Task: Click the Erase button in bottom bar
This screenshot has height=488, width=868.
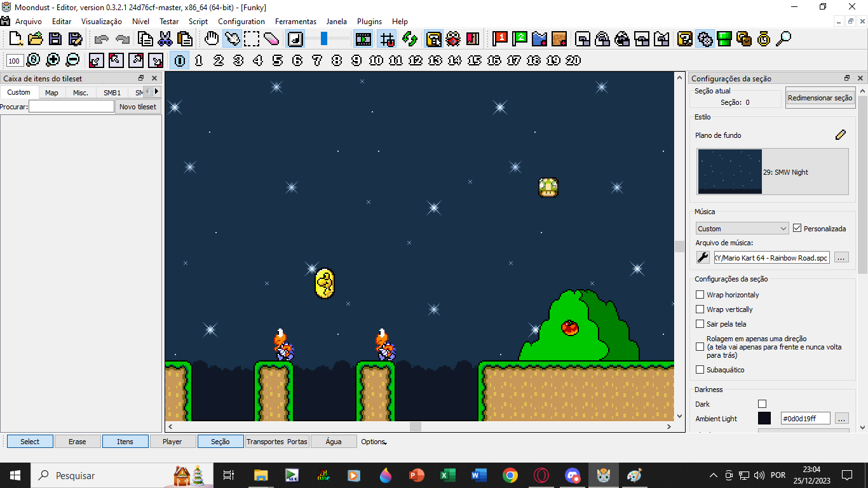Action: click(x=78, y=442)
